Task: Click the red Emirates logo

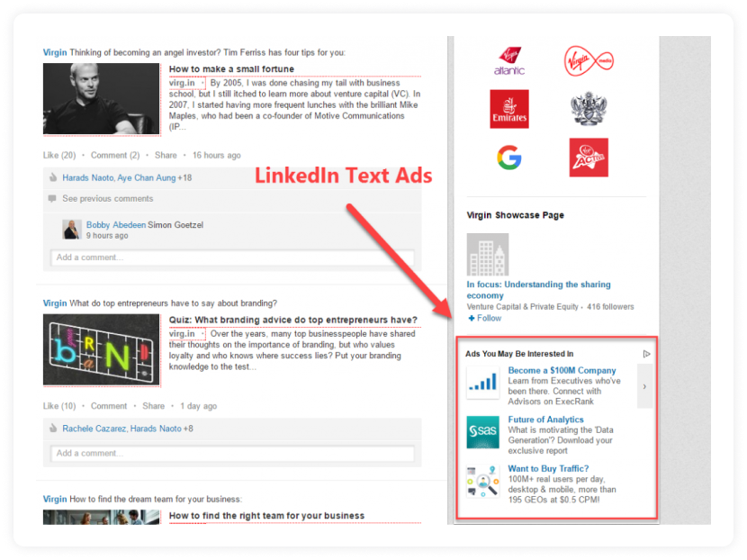Action: [509, 109]
